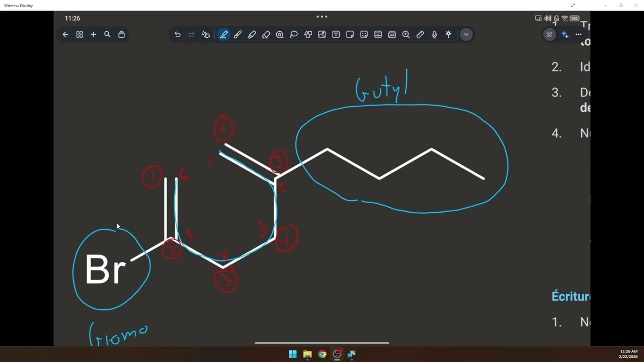
Task: Expand the toolbar with chevron button
Action: tap(466, 35)
